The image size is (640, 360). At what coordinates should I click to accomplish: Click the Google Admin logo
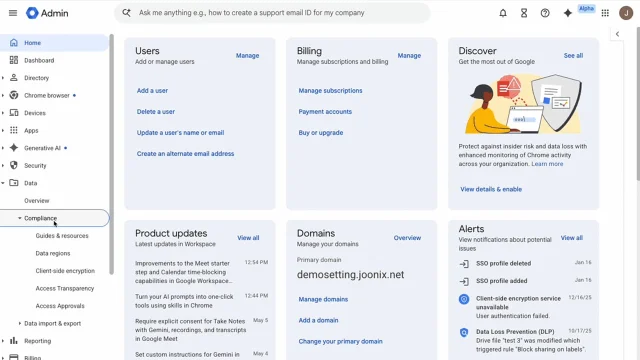click(47, 13)
